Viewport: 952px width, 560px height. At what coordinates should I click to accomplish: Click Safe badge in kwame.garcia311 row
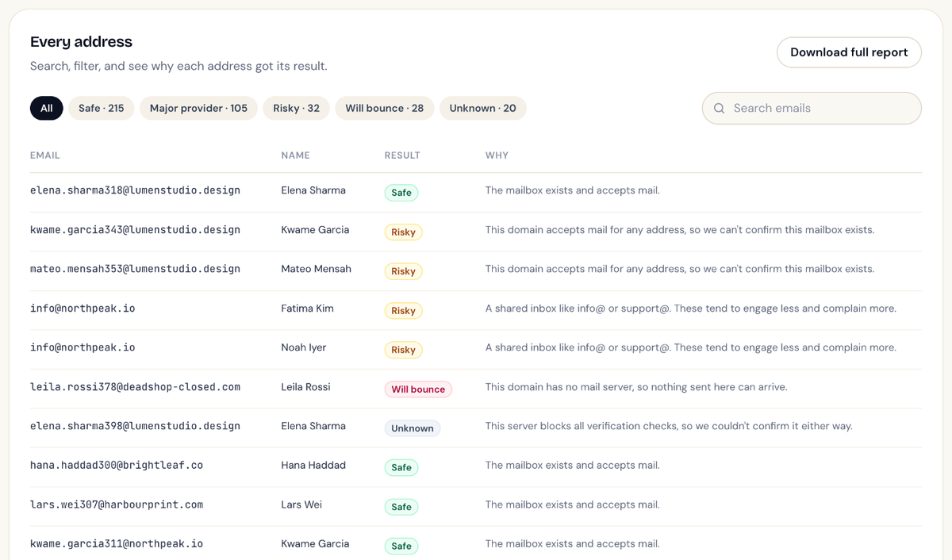coord(401,547)
